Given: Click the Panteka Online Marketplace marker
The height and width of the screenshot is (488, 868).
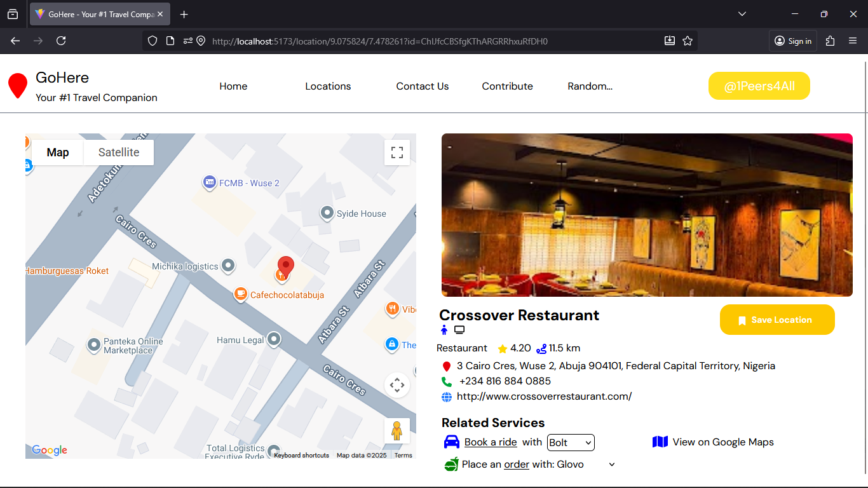Looking at the screenshot, I should click(94, 345).
